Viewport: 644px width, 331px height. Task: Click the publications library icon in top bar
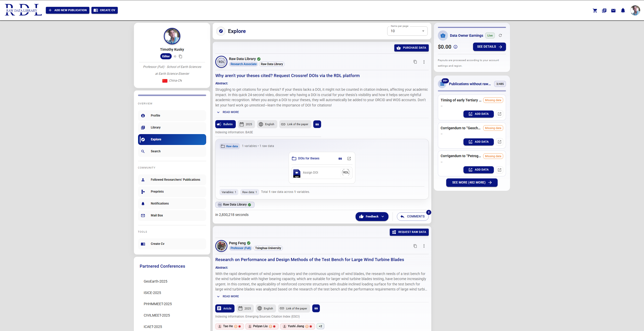pos(604,10)
